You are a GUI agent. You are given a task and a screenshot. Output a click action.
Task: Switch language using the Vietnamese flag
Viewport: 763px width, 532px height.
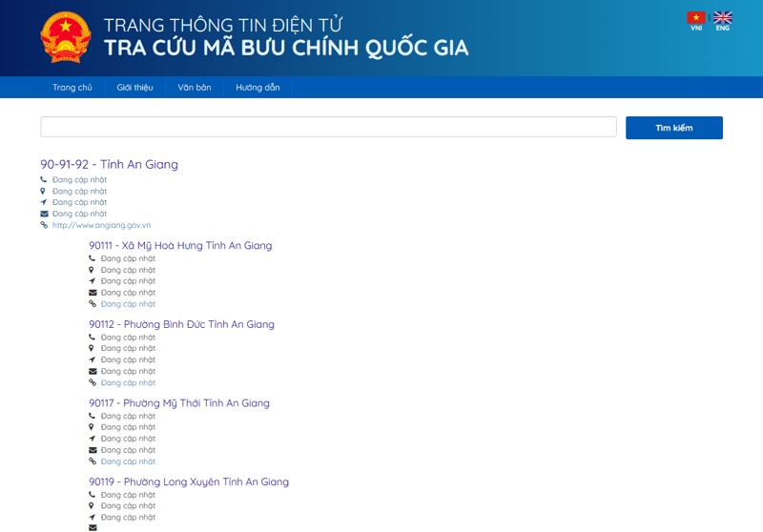(x=695, y=18)
